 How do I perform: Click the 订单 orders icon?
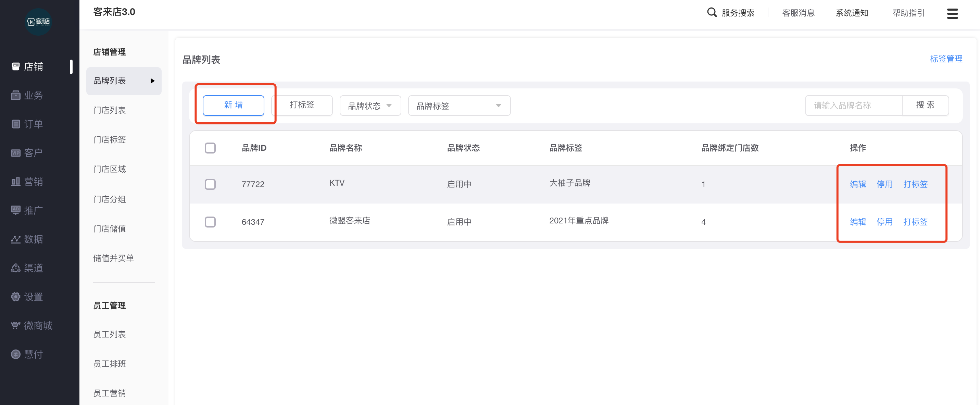click(16, 124)
